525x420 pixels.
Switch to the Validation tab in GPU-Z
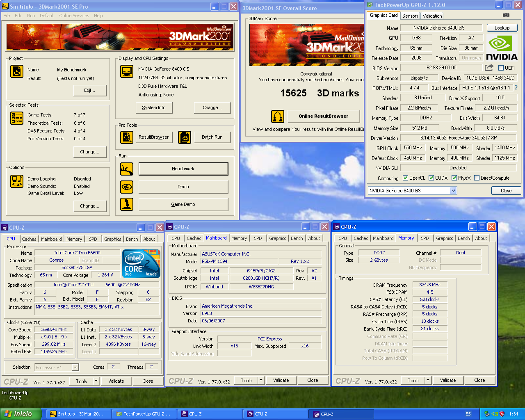432,16
